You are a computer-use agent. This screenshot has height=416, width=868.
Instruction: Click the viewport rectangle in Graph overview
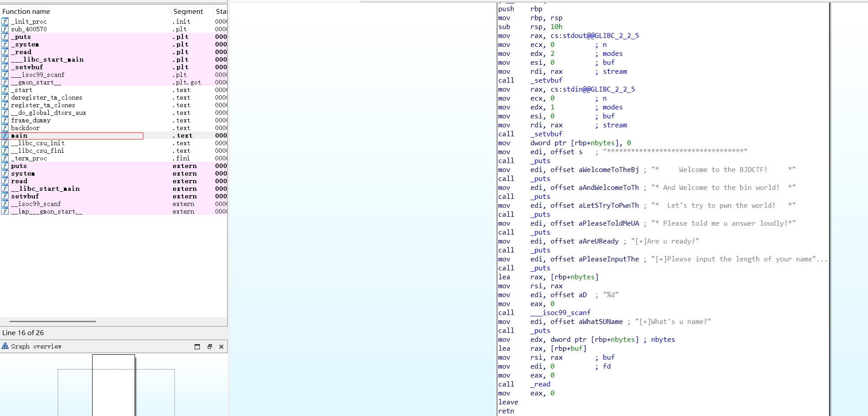[114, 384]
